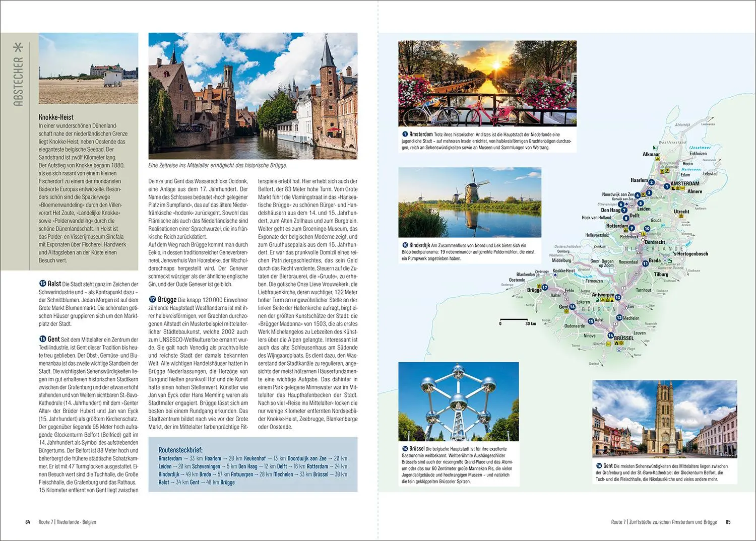756x541 pixels.
Task: Click Keukenhof in the Routensteckbrief box
Action: [x=255, y=458]
